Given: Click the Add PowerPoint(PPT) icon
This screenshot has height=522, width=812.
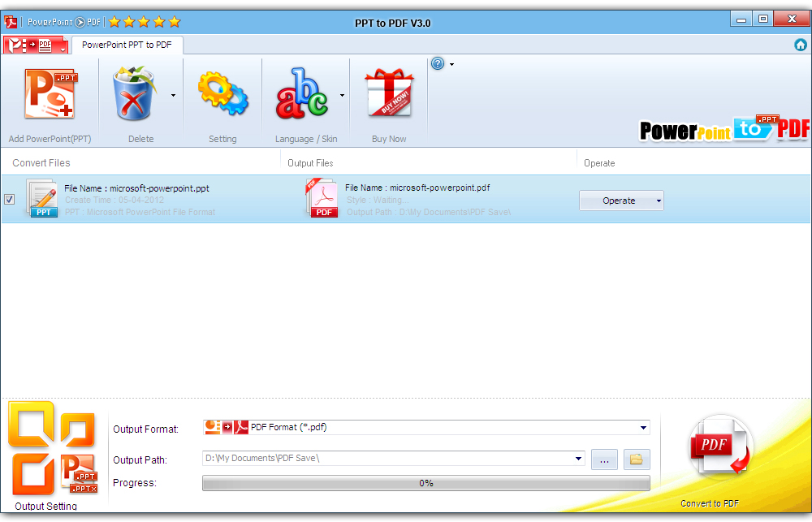Looking at the screenshot, I should (50, 94).
